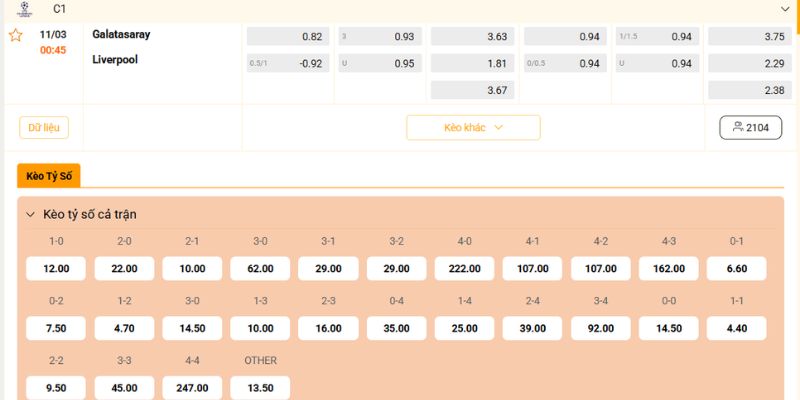The height and width of the screenshot is (400, 800).
Task: Select 0/0.5 handicap odds 0.94
Action: coord(565,63)
